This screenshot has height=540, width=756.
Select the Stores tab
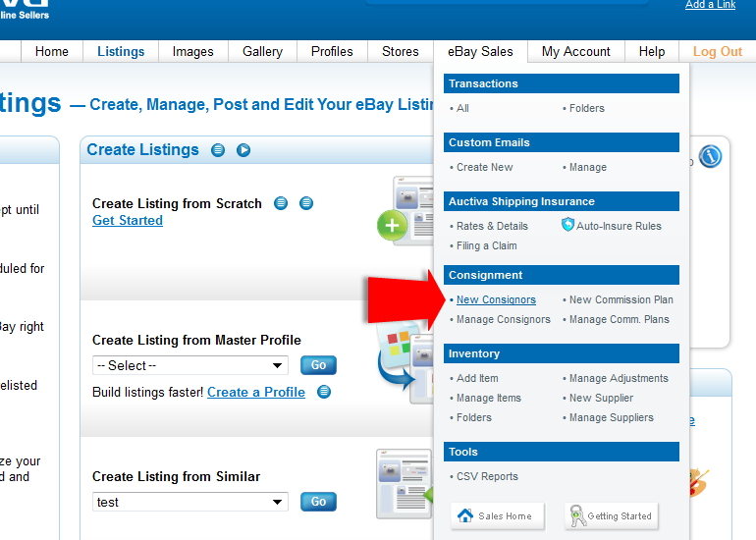pyautogui.click(x=401, y=52)
